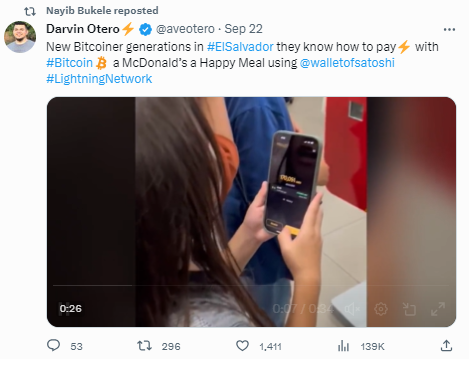Open video settings gear icon
Viewport: 469px width, 369px height.
(x=381, y=309)
